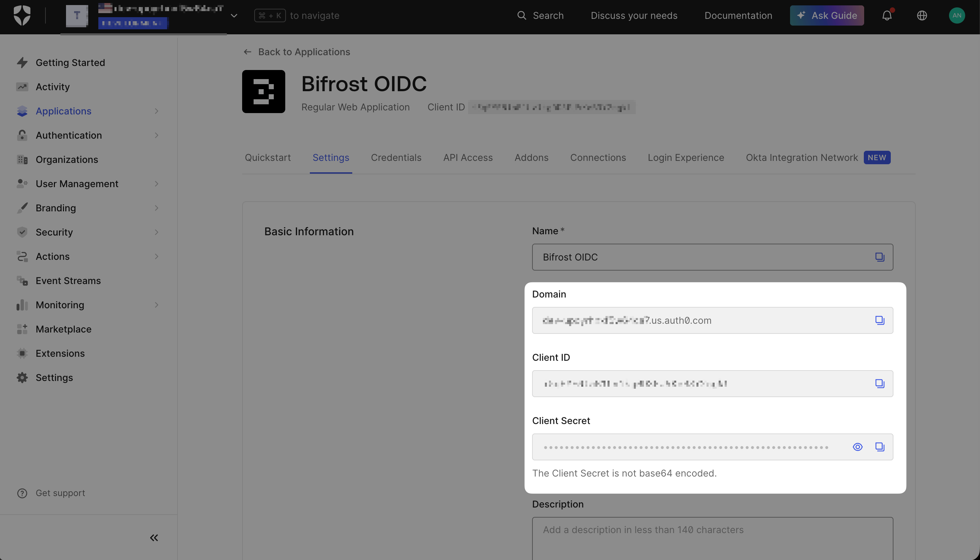
Task: Copy the Client ID value
Action: click(x=880, y=383)
